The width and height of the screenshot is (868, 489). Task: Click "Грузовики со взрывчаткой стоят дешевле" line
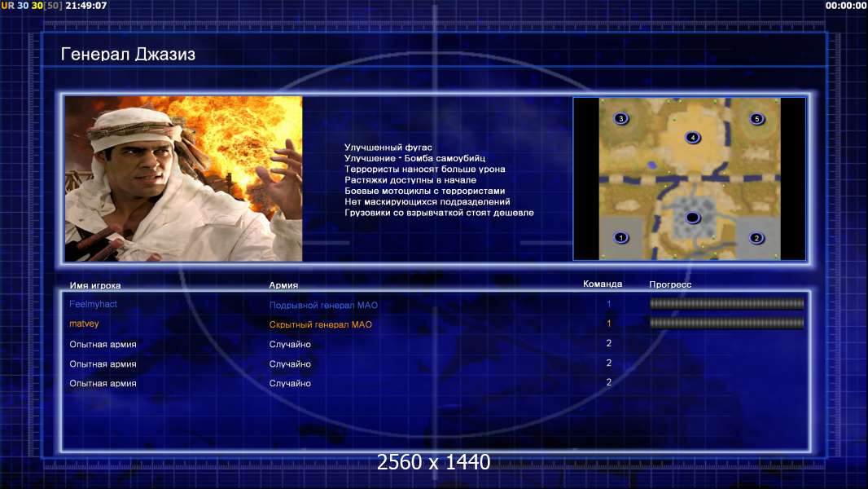pyautogui.click(x=439, y=213)
